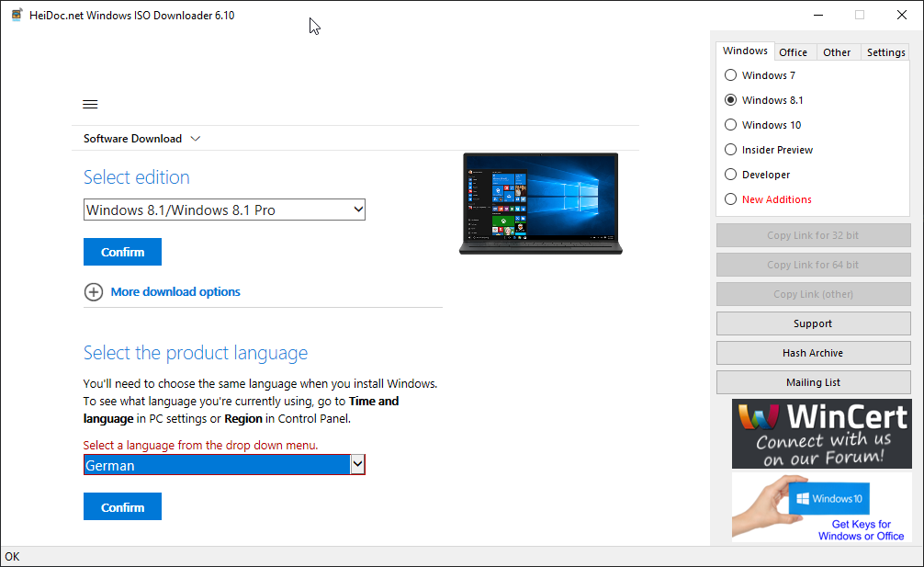Click the 'Select the product language' heading
The image size is (924, 567).
[x=196, y=353]
